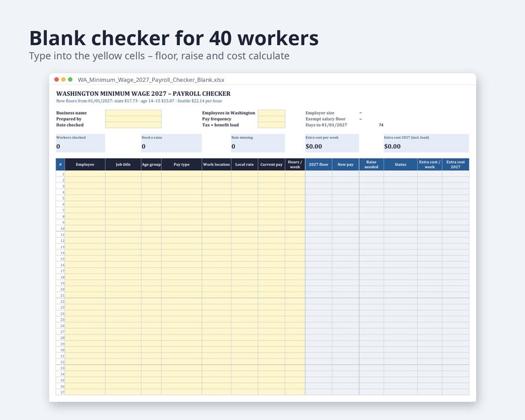Click the New pay column header
Image resolution: width=525 pixels, height=420 pixels.
tap(346, 165)
